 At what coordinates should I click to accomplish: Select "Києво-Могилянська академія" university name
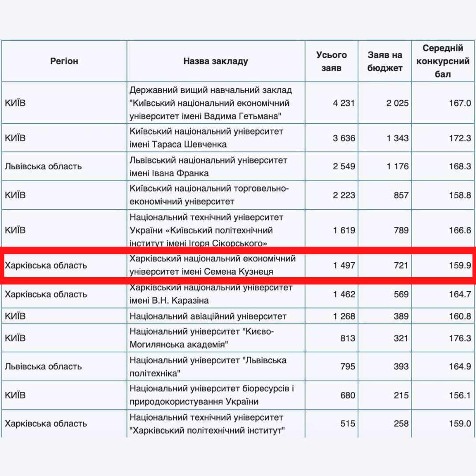(201, 338)
